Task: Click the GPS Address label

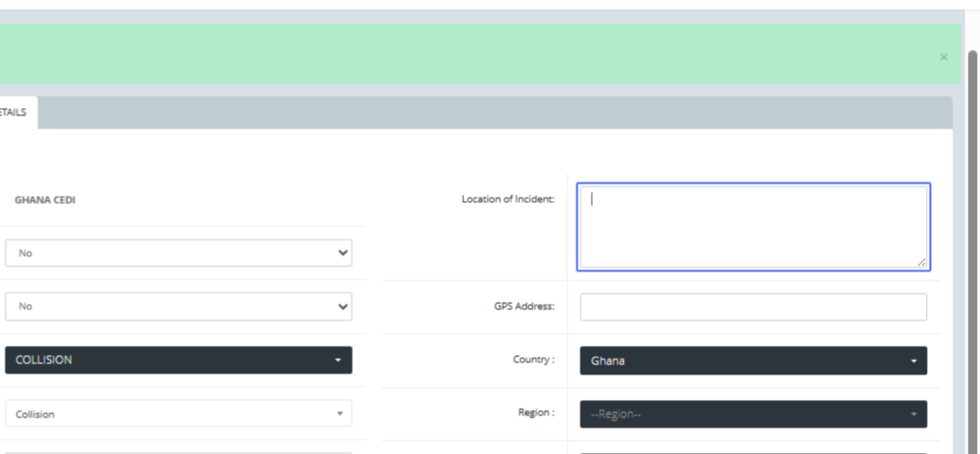Action: (x=524, y=307)
